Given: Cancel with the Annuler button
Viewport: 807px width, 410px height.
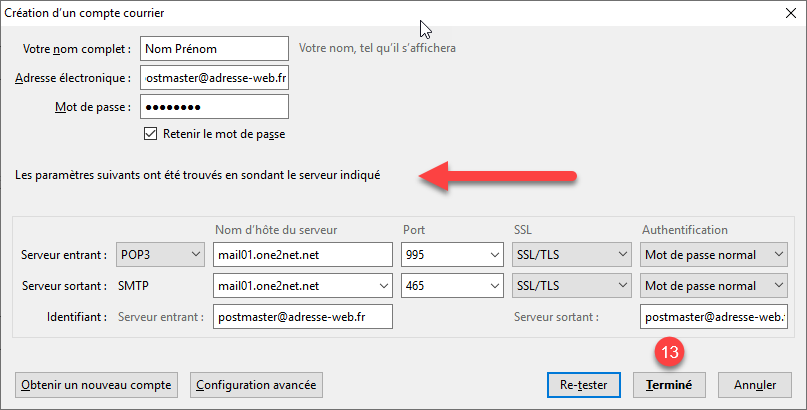Looking at the screenshot, I should (x=755, y=385).
